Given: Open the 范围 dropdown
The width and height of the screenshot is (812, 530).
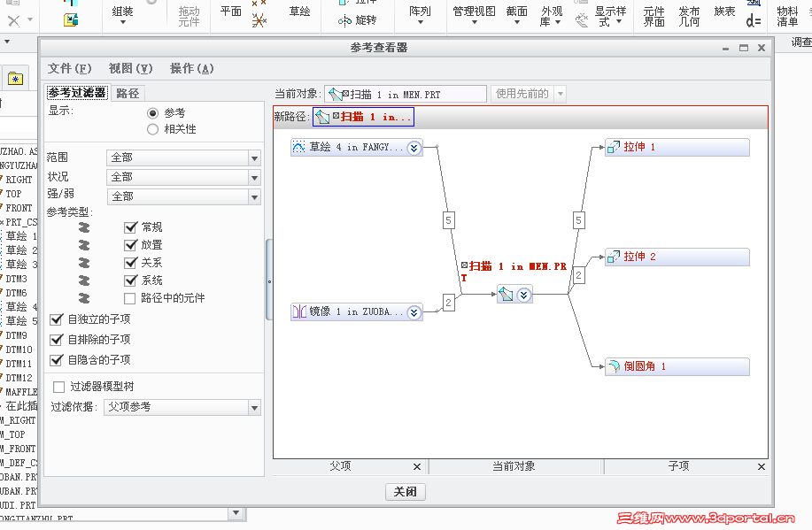Looking at the screenshot, I should point(183,157).
